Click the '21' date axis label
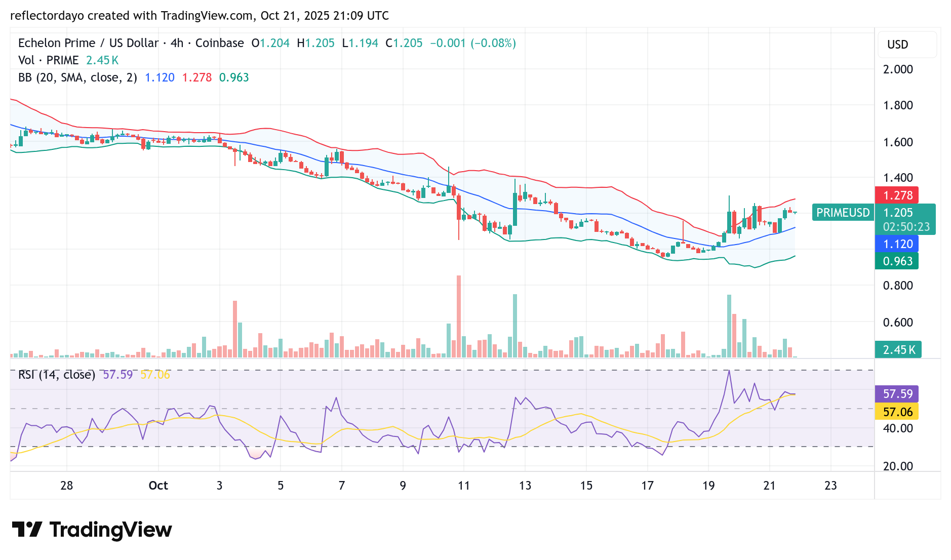Screen dimensions: 951x560 [769, 486]
